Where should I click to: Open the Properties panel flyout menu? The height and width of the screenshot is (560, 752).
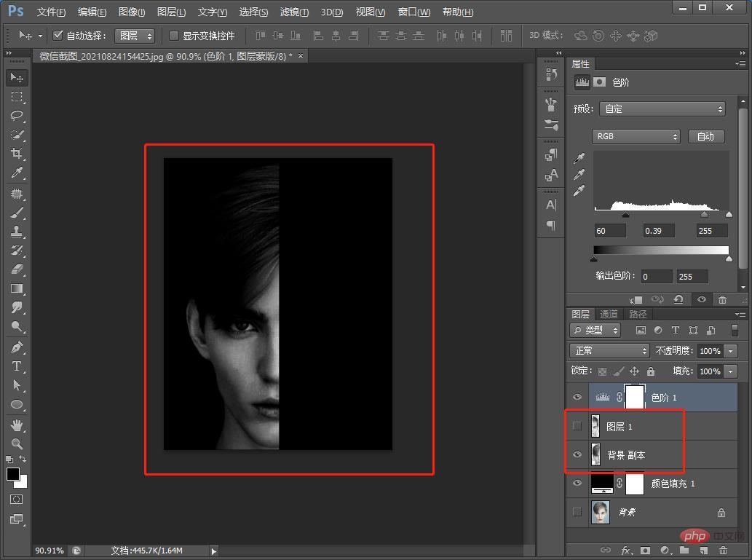click(x=740, y=63)
